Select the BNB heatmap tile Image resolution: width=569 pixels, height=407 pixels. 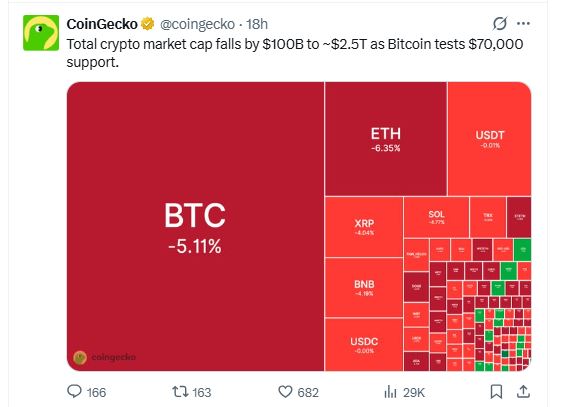pos(364,288)
